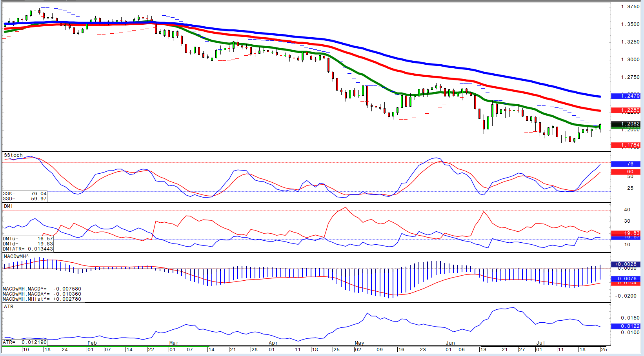Viewport: 644px width, 356px height.
Task: Click the ATR= 0.012190 readout
Action: point(25,342)
